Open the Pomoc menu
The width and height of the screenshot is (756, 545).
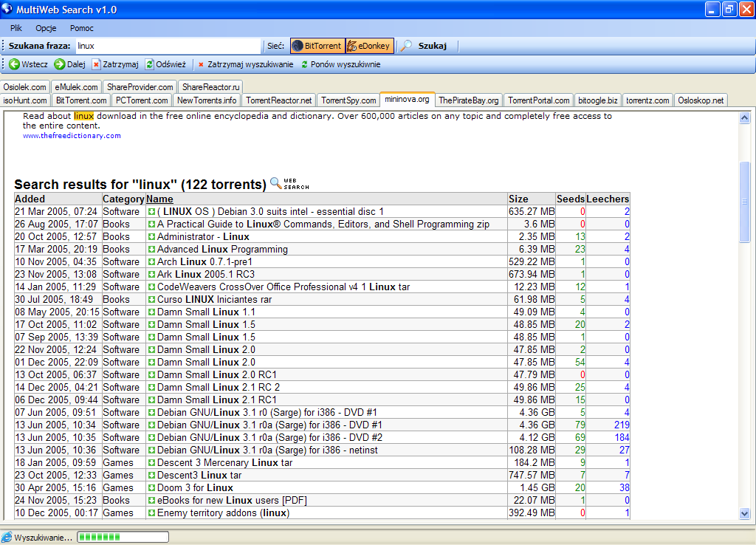click(81, 28)
